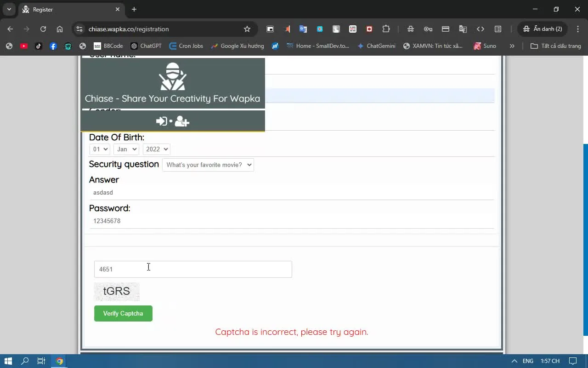Image resolution: width=588 pixels, height=368 pixels.
Task: Open the Facebook bookmark icon
Action: coord(53,46)
